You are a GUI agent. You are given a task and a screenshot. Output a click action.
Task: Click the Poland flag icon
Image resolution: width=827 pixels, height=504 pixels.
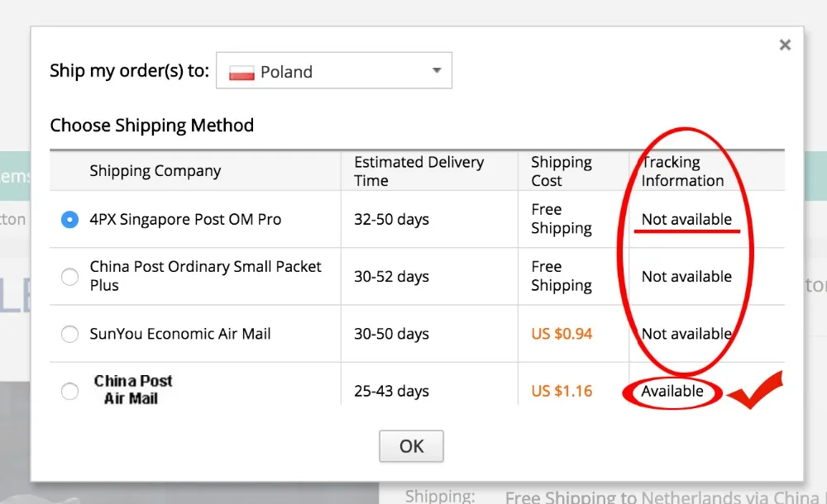(x=241, y=72)
